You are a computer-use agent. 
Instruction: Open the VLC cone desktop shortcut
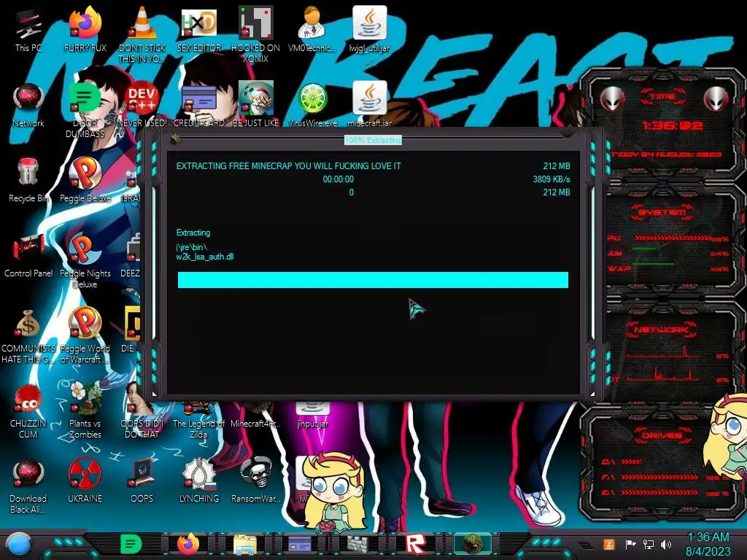142,34
